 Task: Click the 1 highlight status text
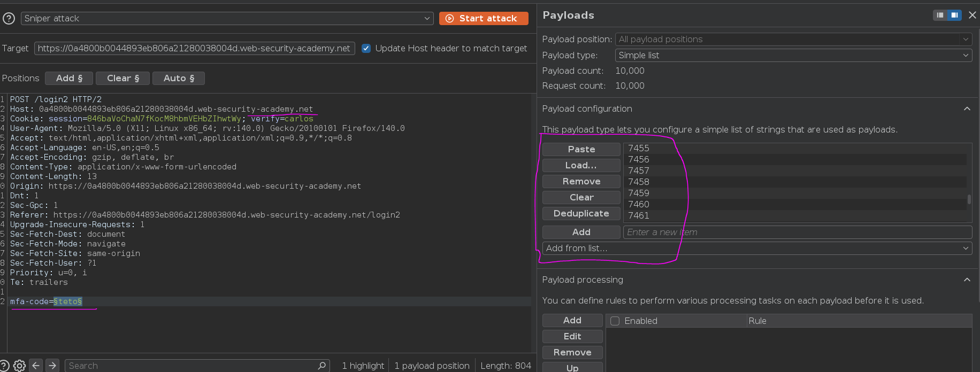tap(363, 366)
